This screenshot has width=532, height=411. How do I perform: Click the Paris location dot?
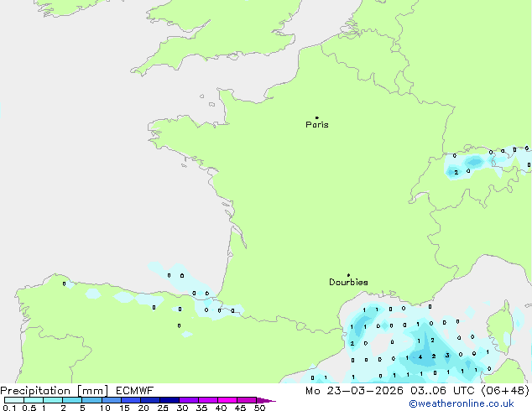317,117
